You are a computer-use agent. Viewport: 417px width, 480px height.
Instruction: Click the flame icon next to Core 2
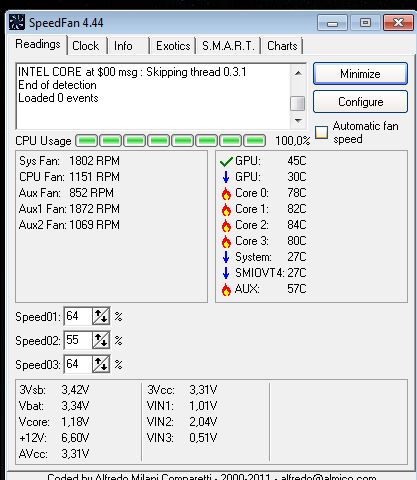coord(226,225)
